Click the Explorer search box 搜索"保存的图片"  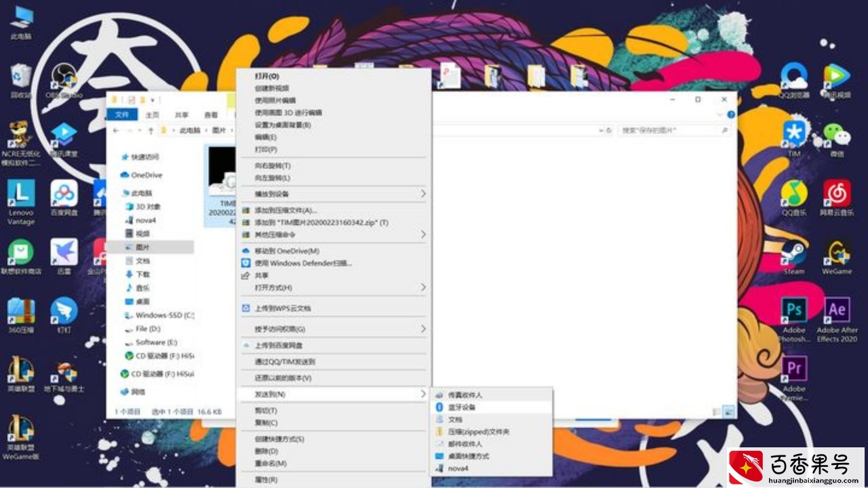[x=675, y=130]
